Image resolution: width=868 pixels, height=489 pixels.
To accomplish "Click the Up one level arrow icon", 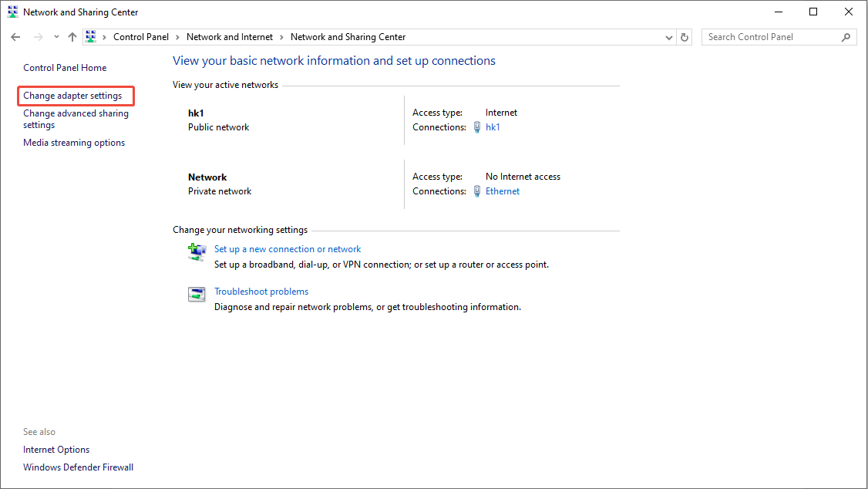I will [x=72, y=36].
